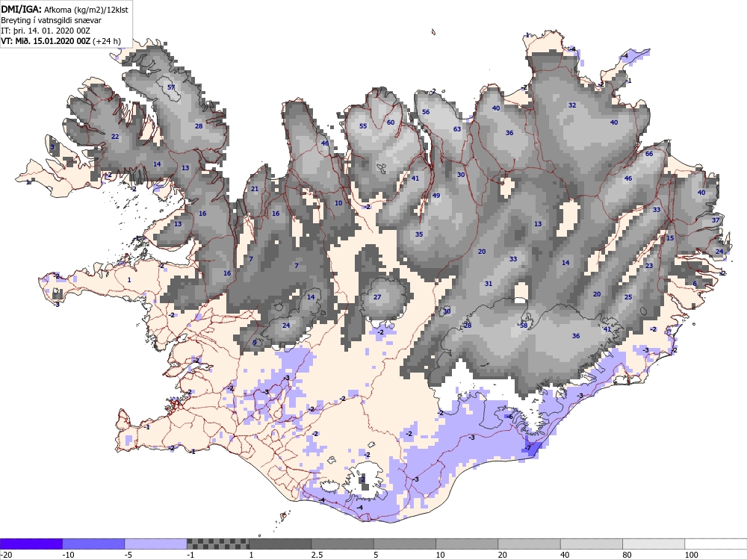Click the -6 value near the south coast
747x560 pixels.
coord(509,417)
